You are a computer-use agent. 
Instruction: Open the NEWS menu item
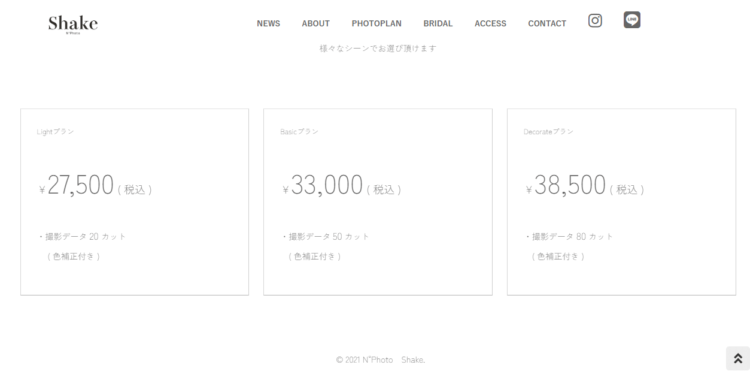click(268, 23)
